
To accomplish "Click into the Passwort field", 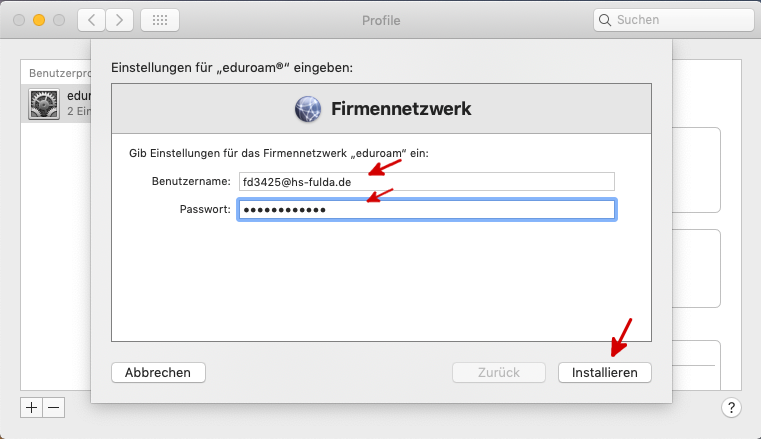I will pos(426,210).
